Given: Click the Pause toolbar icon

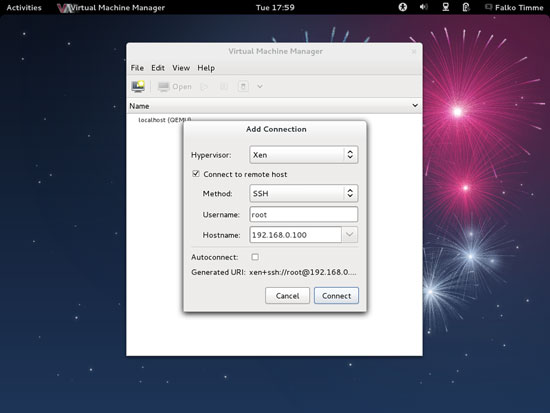Looking at the screenshot, I should [x=224, y=86].
